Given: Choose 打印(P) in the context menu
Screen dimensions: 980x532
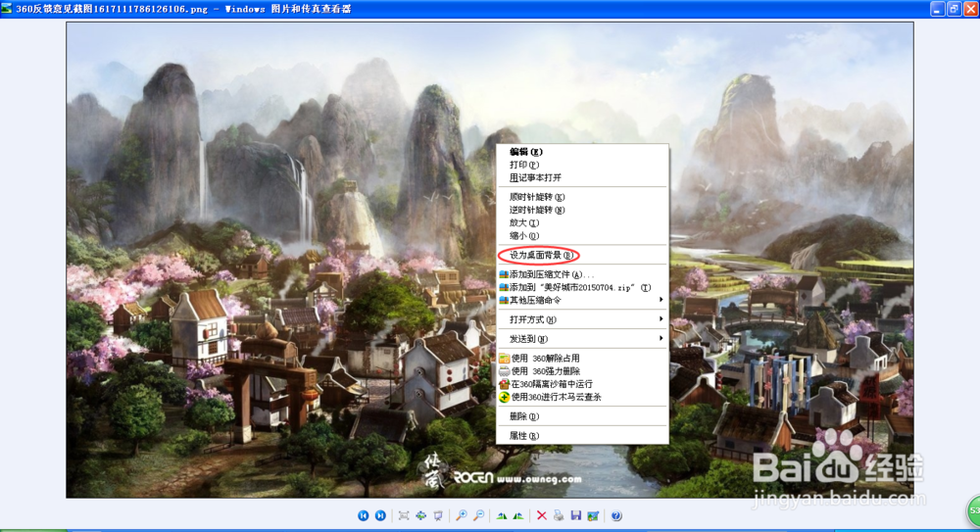Looking at the screenshot, I should (582, 165).
